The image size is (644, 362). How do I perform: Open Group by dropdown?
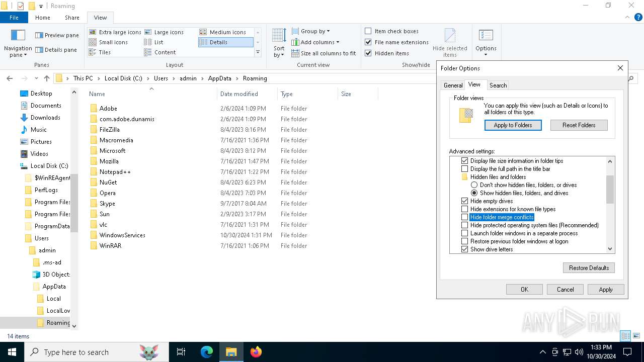(310, 31)
